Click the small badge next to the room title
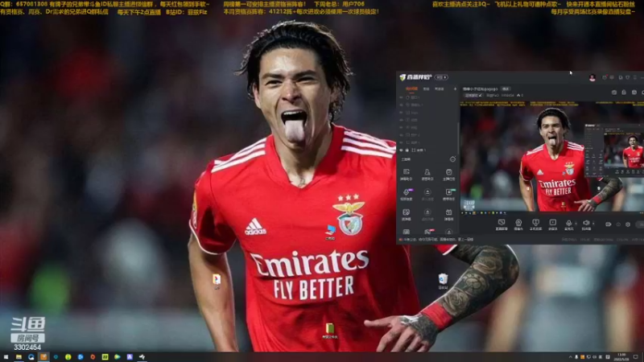Screen dimensions: 644x362 coord(506,89)
